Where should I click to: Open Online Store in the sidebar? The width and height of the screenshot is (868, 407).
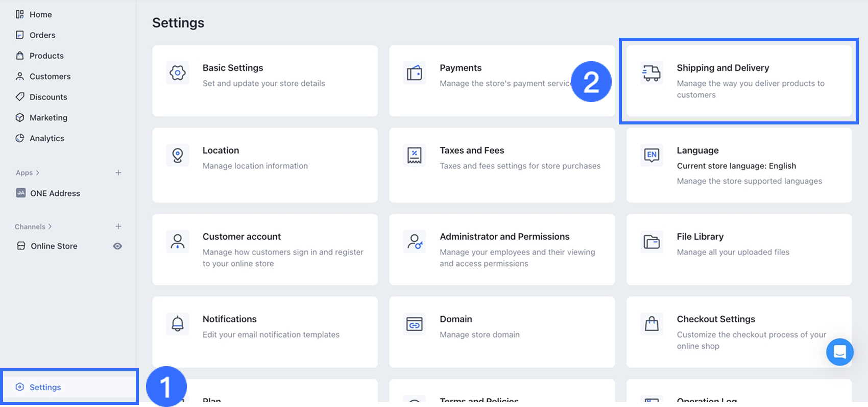54,246
